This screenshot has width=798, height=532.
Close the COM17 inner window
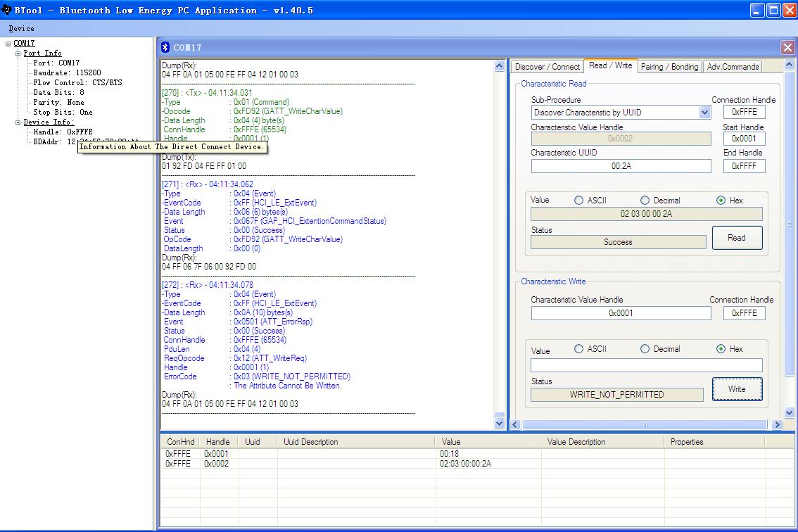(x=787, y=47)
